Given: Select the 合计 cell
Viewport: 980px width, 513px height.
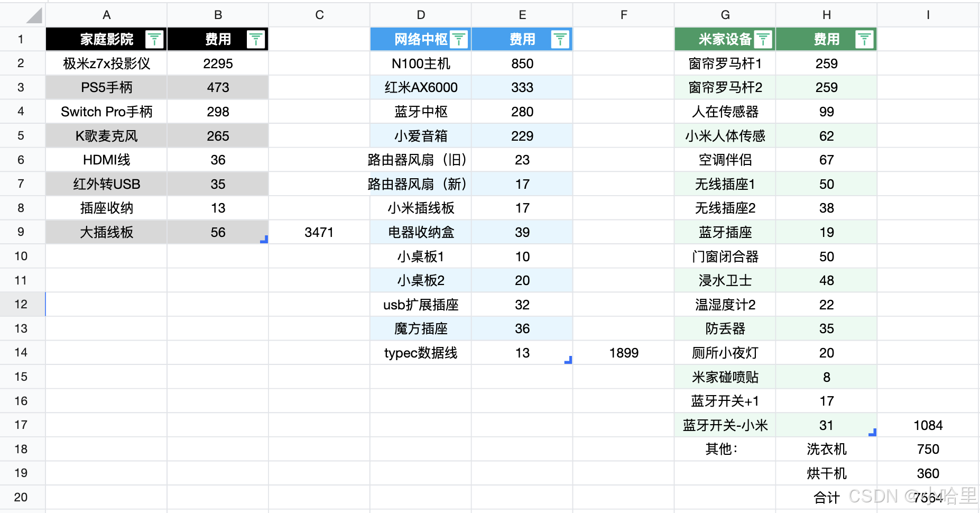Looking at the screenshot, I should pyautogui.click(x=827, y=497).
